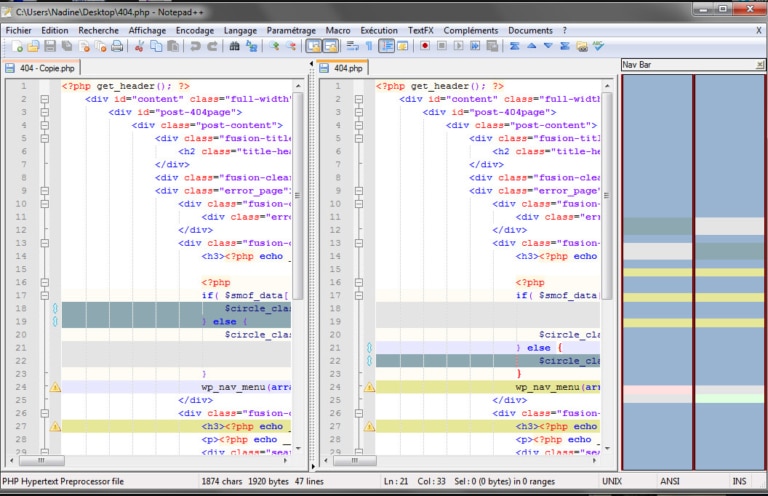The width and height of the screenshot is (768, 496).
Task: Click the Cut scissors icon
Action: (x=140, y=46)
